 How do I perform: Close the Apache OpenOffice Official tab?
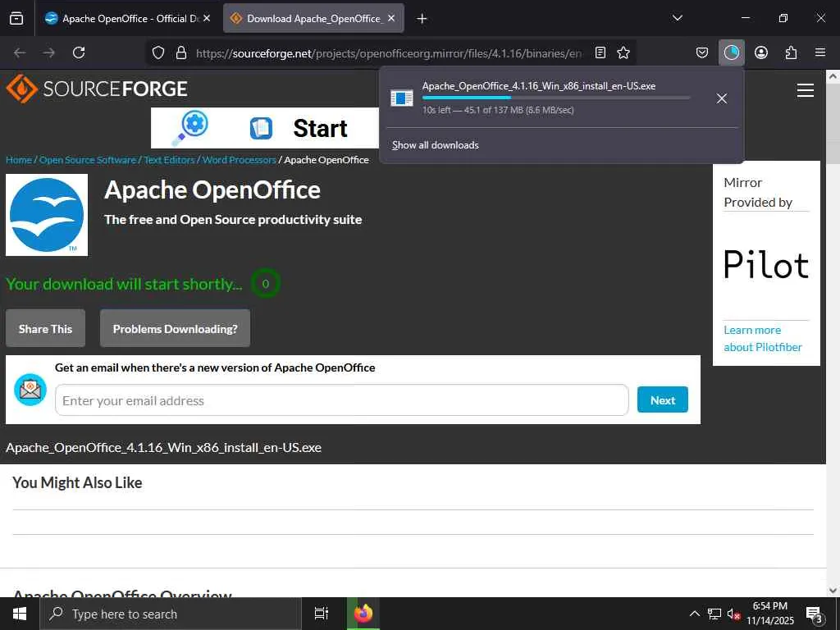pos(207,18)
